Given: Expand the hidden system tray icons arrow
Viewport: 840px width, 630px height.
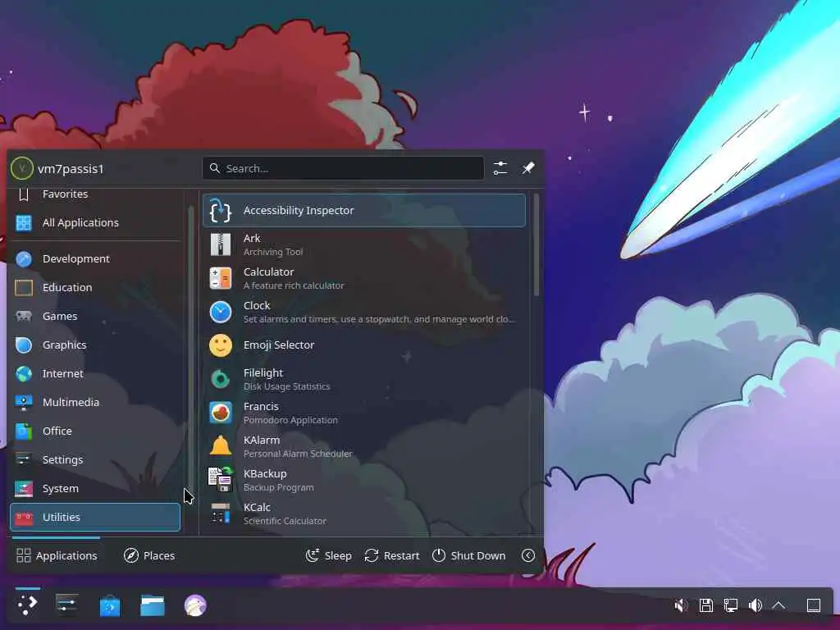Looking at the screenshot, I should pos(779,606).
